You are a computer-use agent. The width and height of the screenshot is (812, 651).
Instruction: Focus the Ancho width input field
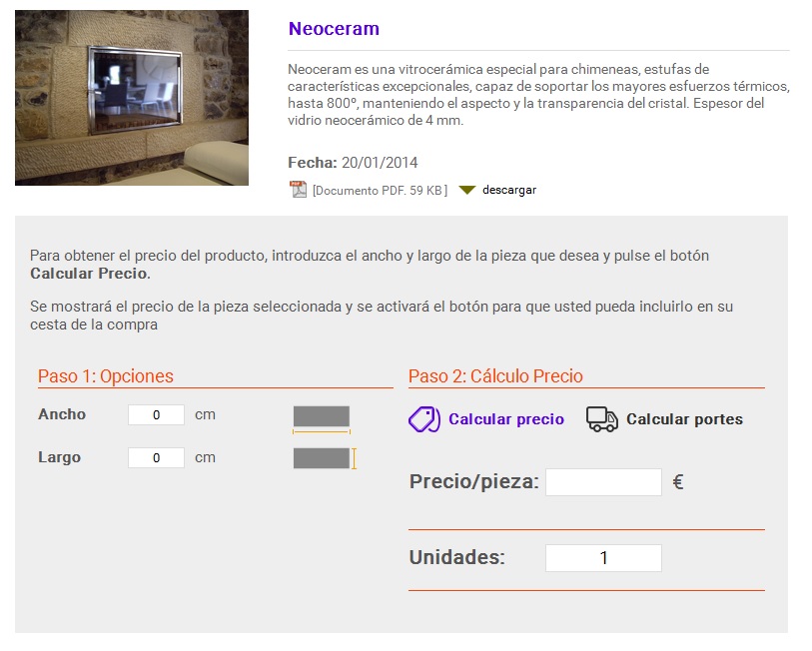157,414
